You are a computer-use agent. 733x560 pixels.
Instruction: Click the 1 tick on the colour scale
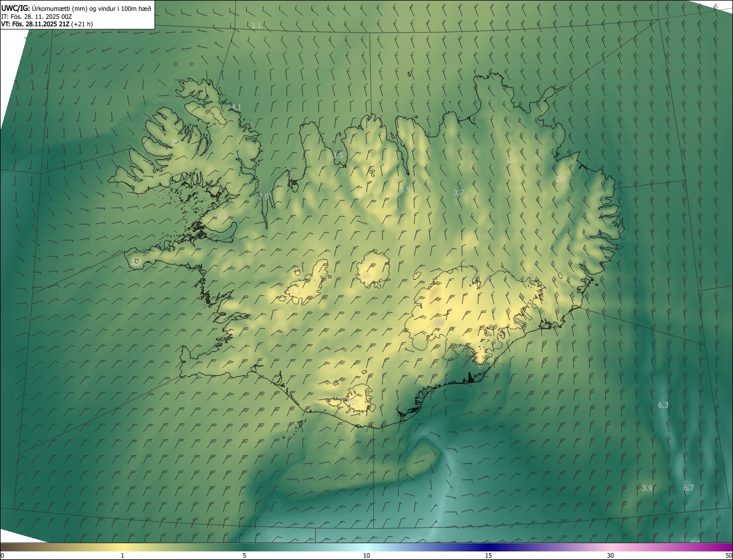123,555
